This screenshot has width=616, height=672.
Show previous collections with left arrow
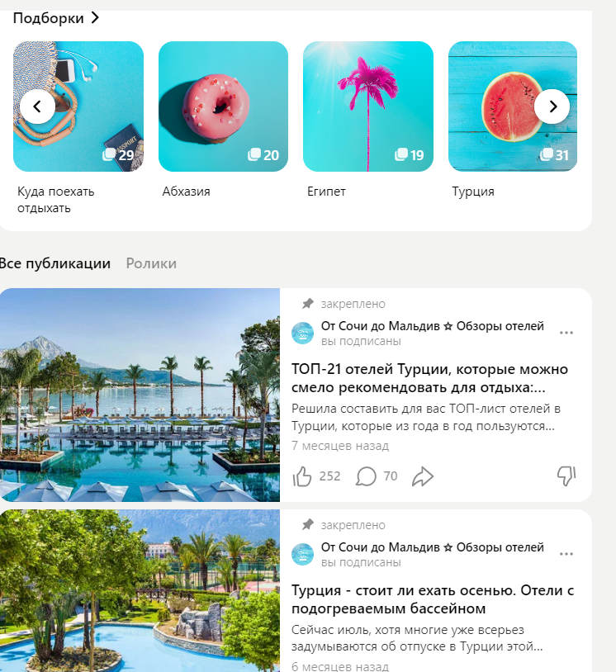point(37,106)
